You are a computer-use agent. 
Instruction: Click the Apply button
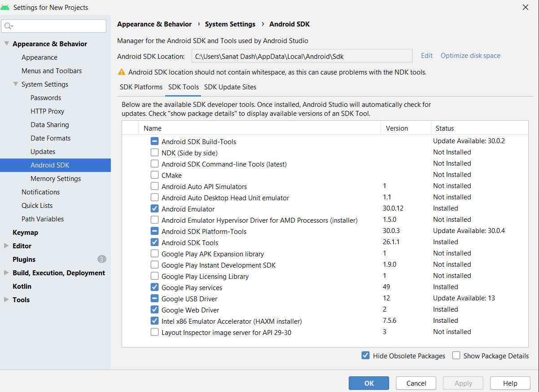click(x=463, y=383)
